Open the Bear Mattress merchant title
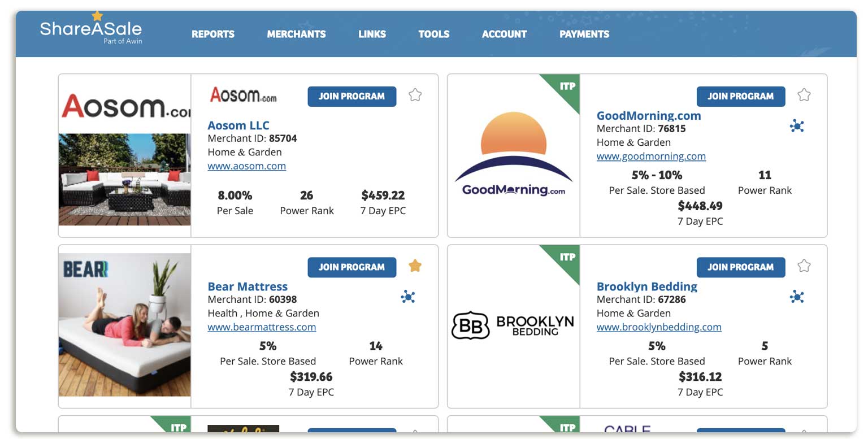868x439 pixels. (x=248, y=286)
